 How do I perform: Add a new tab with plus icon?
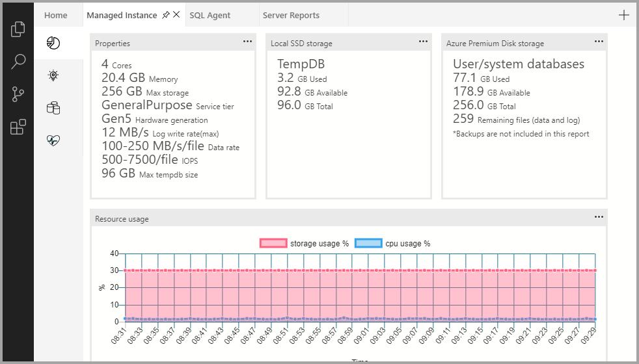(623, 15)
